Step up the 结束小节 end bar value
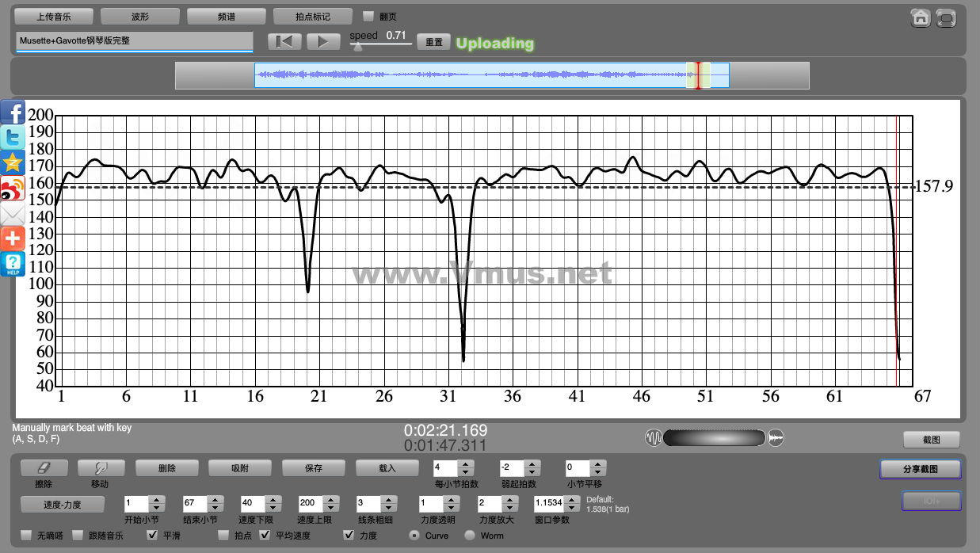980x553 pixels. (x=215, y=499)
